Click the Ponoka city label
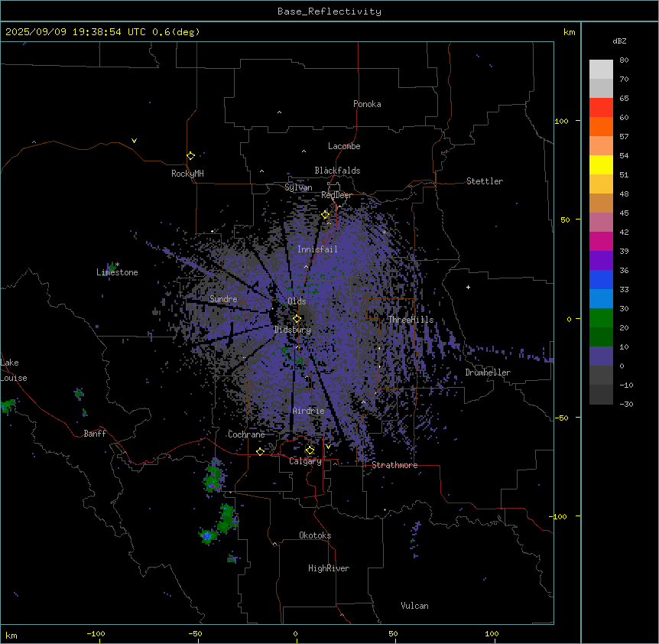 (x=367, y=104)
